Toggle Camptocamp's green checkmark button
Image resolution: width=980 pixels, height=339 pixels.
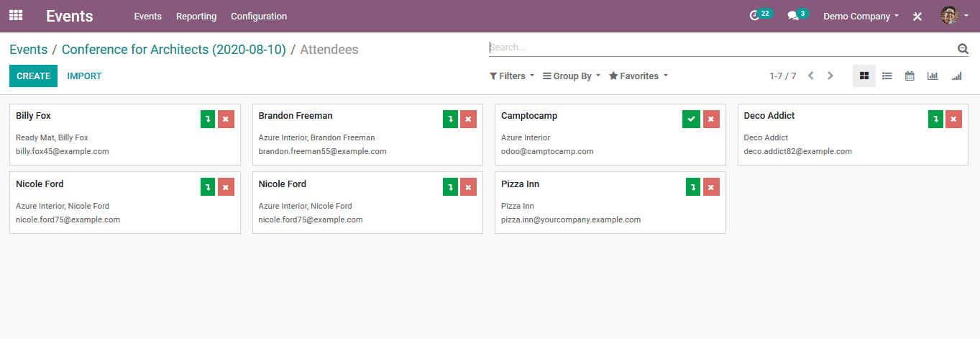pyautogui.click(x=691, y=119)
